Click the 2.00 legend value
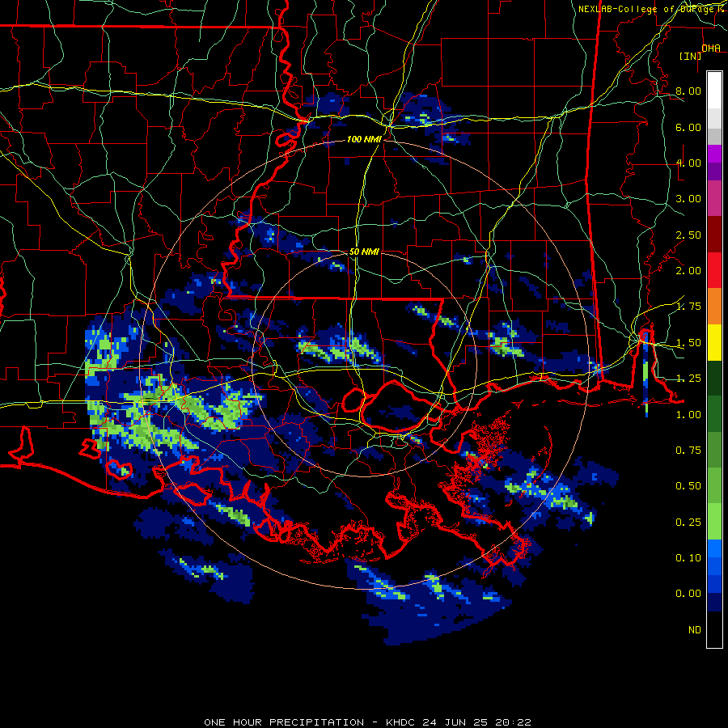 (688, 271)
